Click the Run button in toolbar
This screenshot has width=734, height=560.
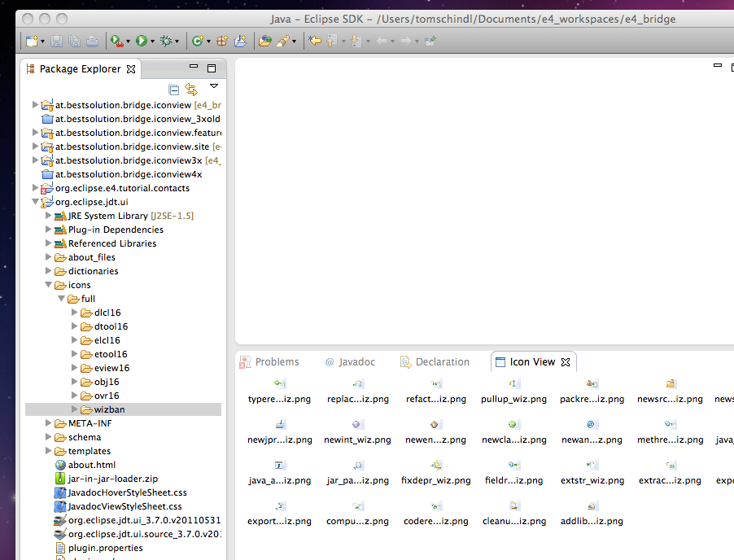(142, 40)
